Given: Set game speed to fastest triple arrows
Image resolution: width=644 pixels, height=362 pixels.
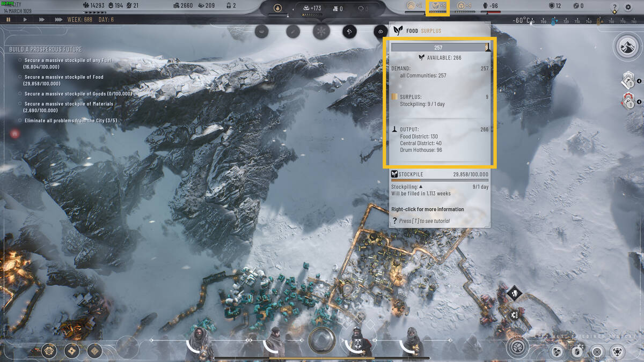Looking at the screenshot, I should 58,19.
